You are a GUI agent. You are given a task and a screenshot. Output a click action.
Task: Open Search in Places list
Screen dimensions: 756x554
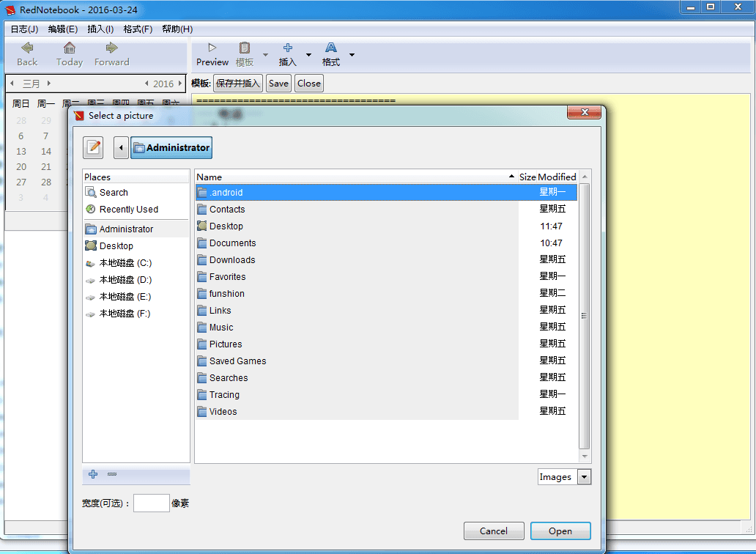[x=136, y=193]
